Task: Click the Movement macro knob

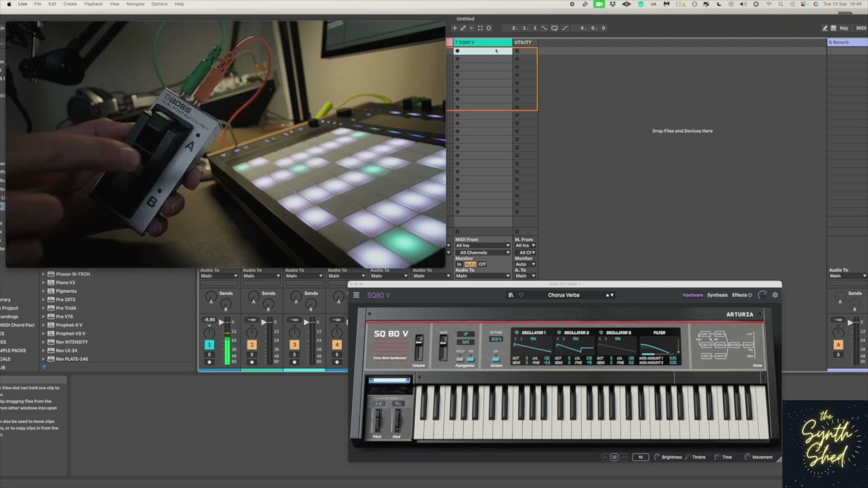Action: pos(747,457)
